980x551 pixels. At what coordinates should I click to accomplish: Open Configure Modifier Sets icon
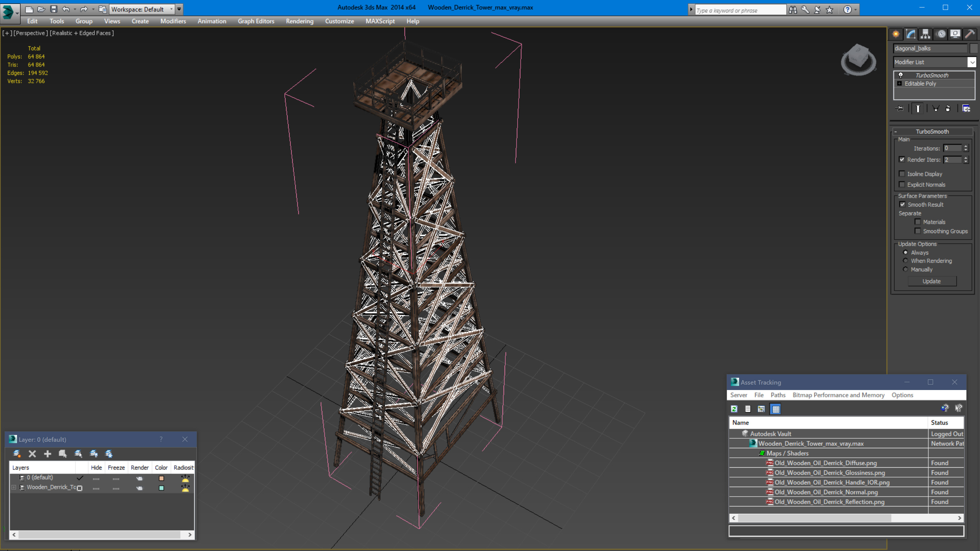tap(966, 109)
